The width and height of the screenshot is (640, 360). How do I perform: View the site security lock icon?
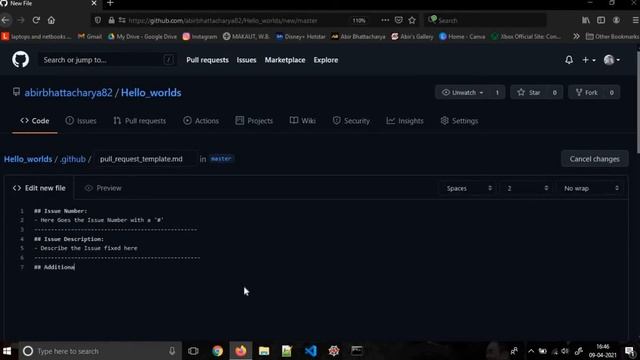click(x=111, y=20)
